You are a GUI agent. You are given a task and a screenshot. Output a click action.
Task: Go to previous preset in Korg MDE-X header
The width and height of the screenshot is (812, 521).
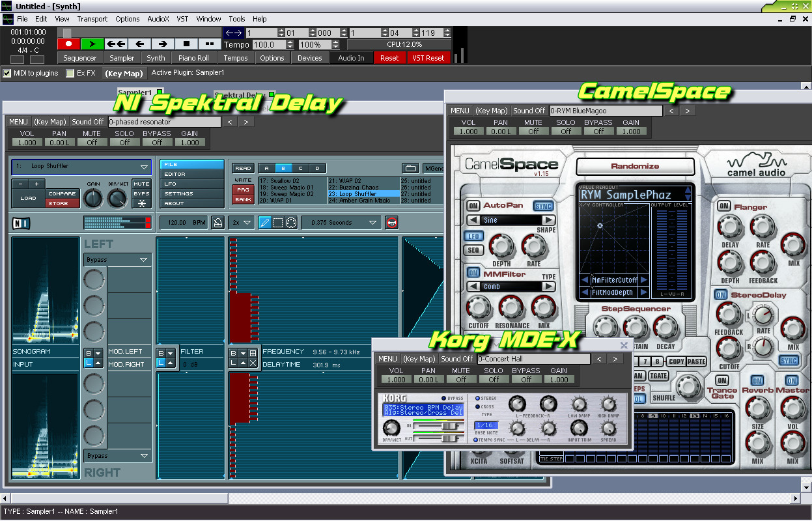click(600, 359)
